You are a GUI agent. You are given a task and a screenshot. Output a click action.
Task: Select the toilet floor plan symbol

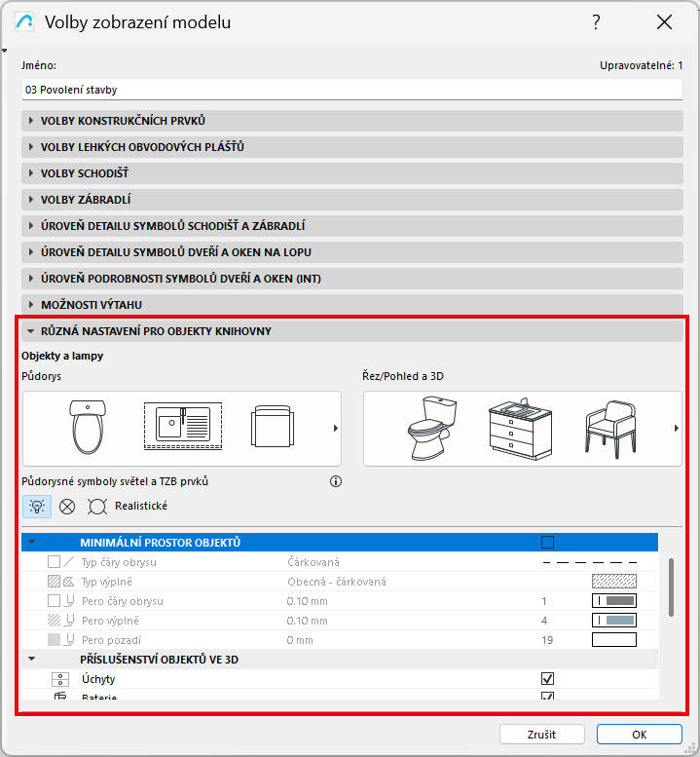(88, 427)
